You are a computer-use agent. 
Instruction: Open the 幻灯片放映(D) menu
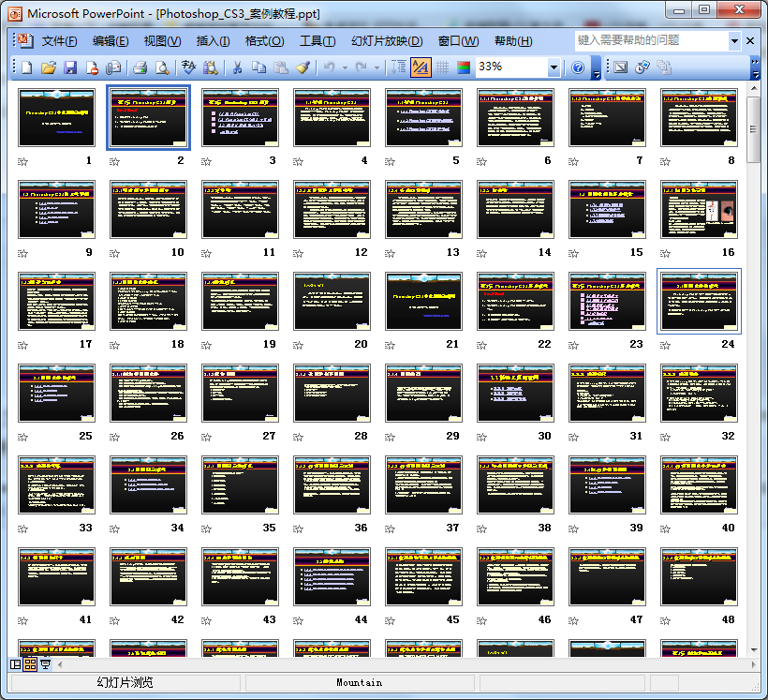387,41
